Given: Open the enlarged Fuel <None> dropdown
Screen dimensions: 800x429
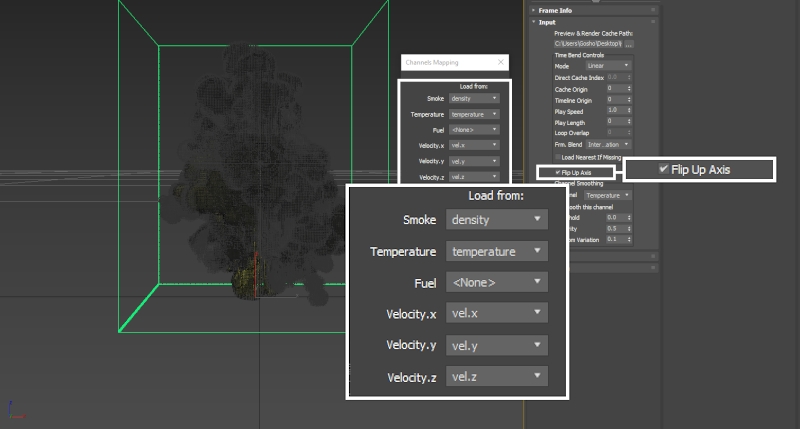Looking at the screenshot, I should [497, 282].
